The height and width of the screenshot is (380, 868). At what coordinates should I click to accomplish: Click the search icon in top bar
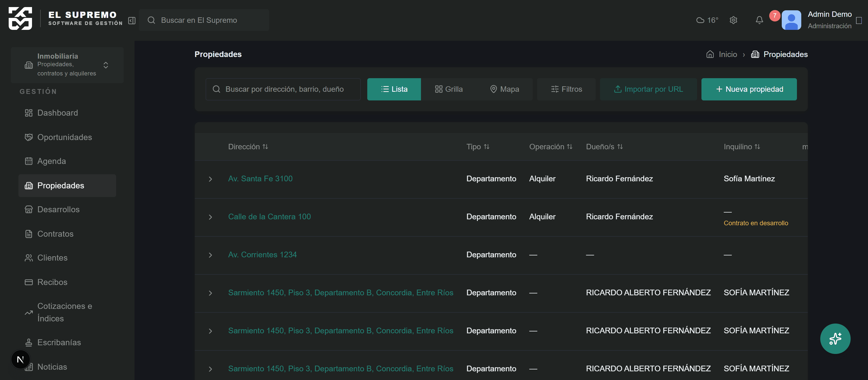click(x=151, y=20)
